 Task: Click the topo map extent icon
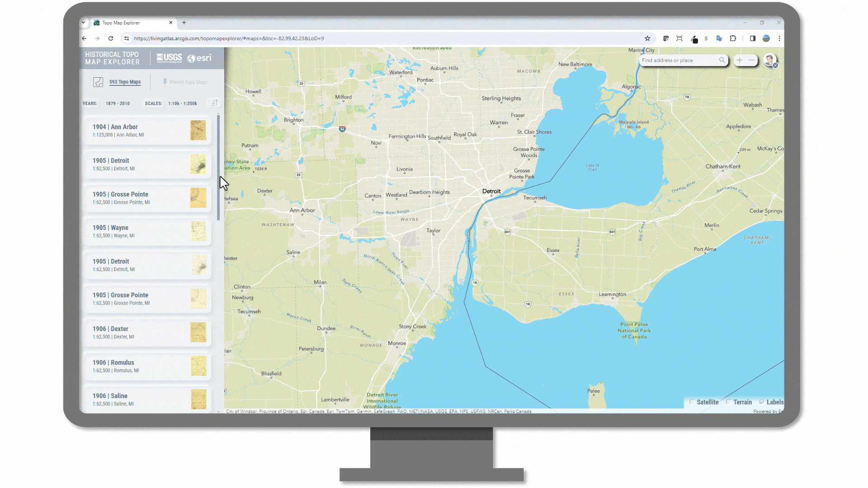click(x=98, y=82)
